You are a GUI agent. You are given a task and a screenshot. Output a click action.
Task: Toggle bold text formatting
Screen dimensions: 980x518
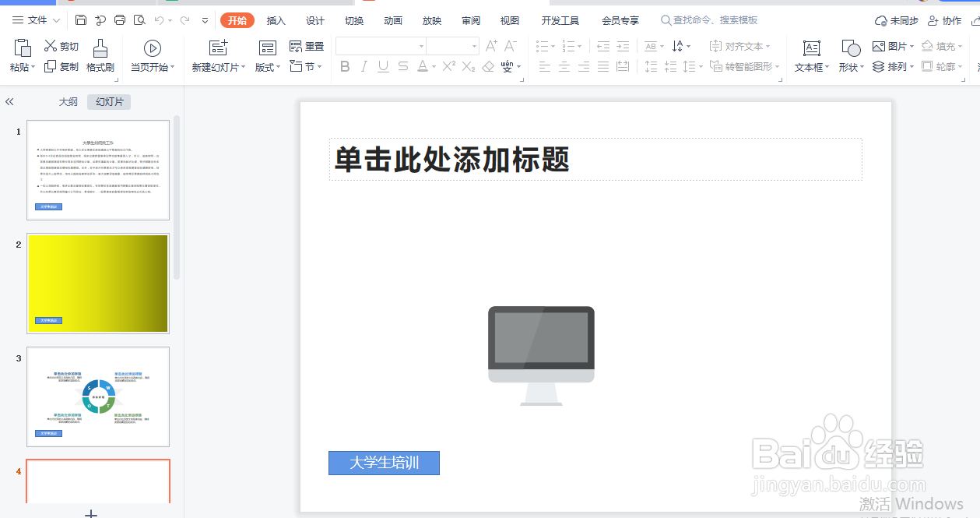coord(345,67)
